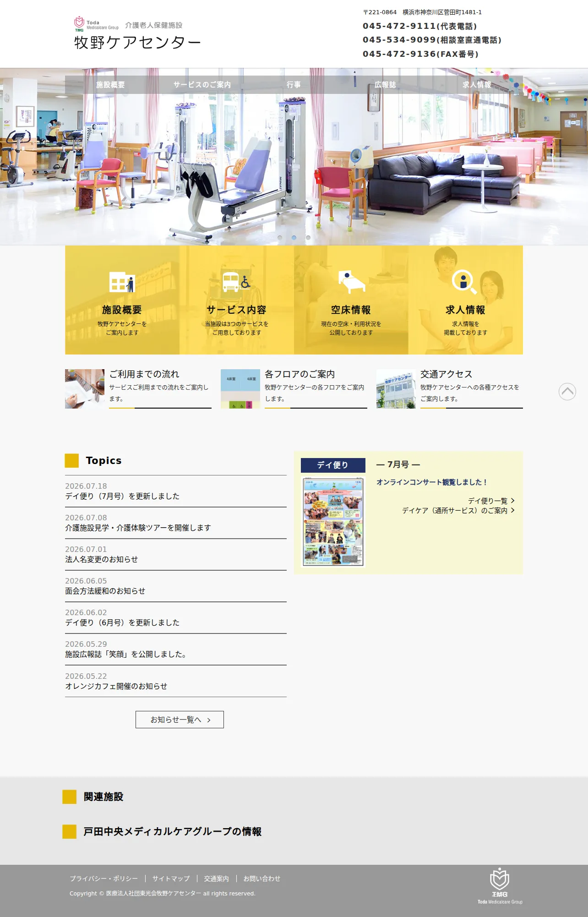The height and width of the screenshot is (917, 588).
Task: Select the middle carousel slide dot
Action: pyautogui.click(x=294, y=238)
